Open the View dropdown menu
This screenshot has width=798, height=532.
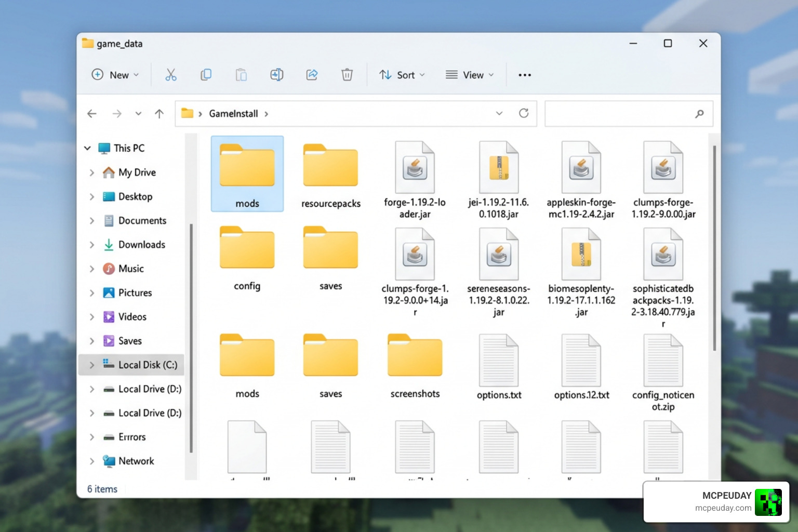click(470, 75)
